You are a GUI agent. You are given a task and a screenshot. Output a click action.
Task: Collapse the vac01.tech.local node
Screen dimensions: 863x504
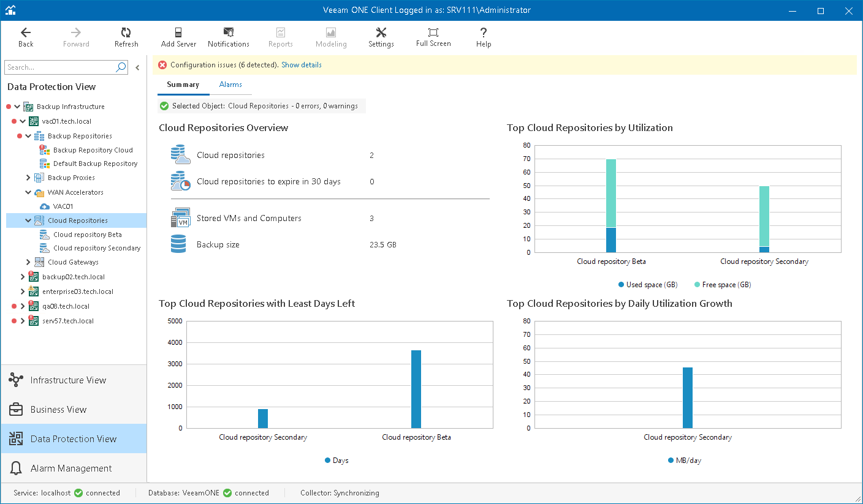pos(23,121)
